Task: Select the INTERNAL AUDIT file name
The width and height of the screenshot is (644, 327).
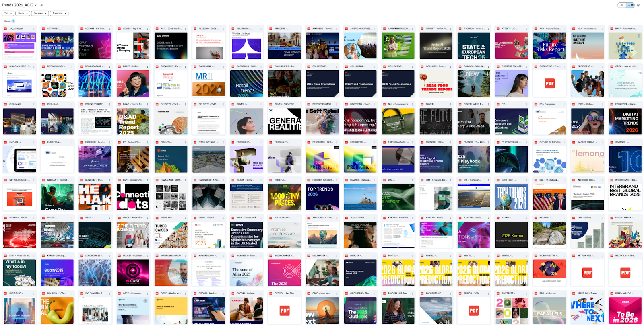Action: point(19,218)
